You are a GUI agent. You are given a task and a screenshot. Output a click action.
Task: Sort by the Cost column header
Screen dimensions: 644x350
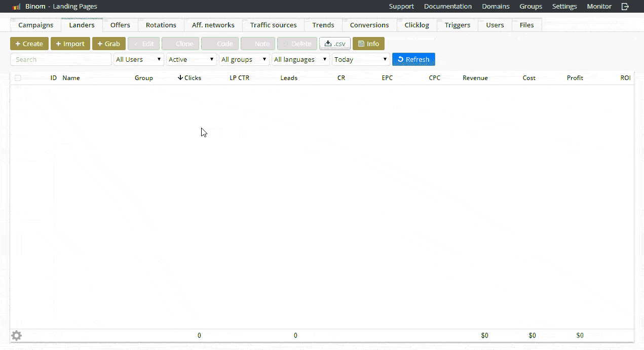point(529,78)
